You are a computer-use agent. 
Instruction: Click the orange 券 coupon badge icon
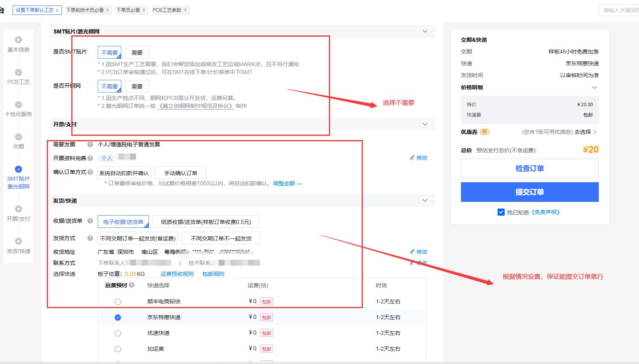[485, 132]
